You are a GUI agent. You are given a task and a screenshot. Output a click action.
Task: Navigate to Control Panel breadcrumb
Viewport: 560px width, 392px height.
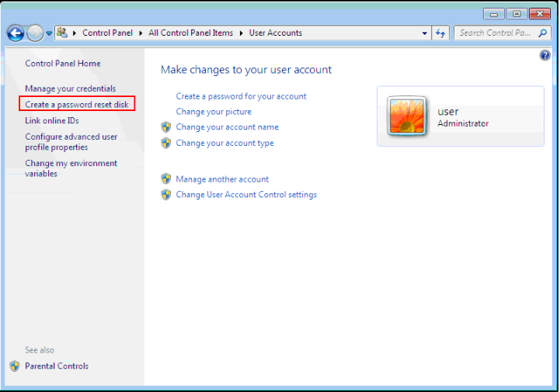click(108, 33)
